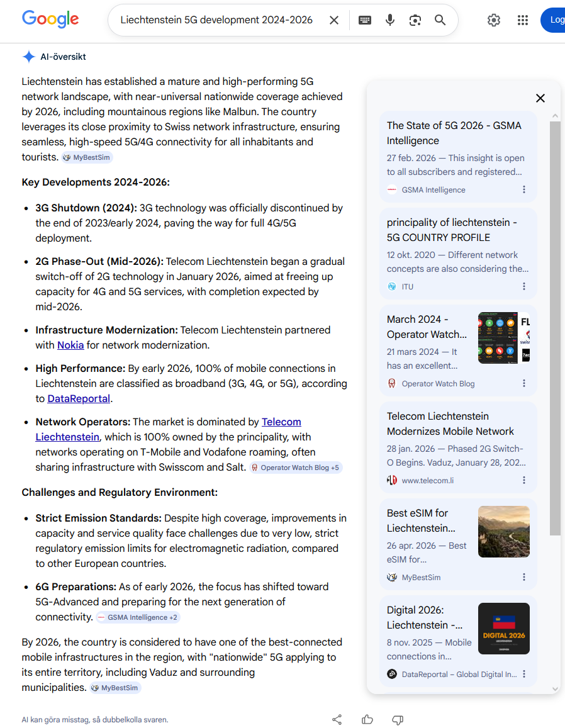Click into the search query field

(216, 20)
